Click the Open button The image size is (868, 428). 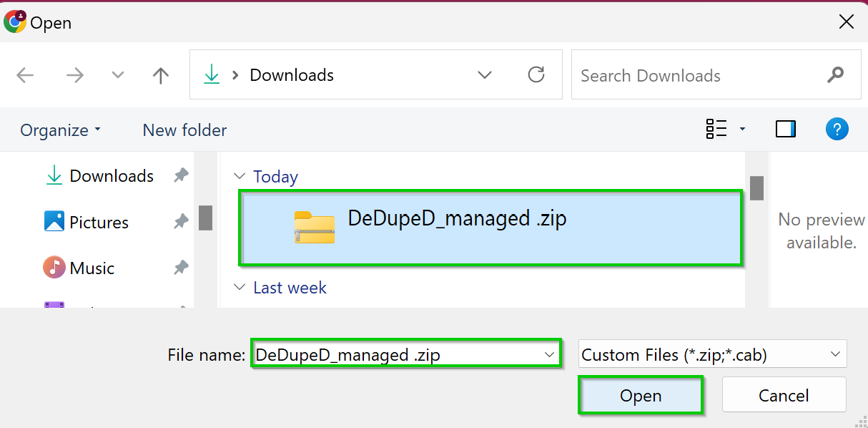641,395
